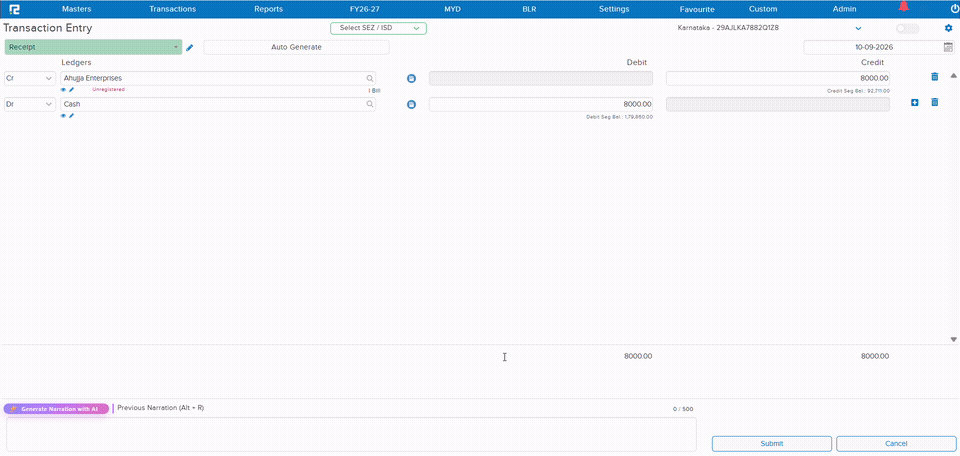
Task: Click the Cash ledger field
Action: click(x=218, y=104)
